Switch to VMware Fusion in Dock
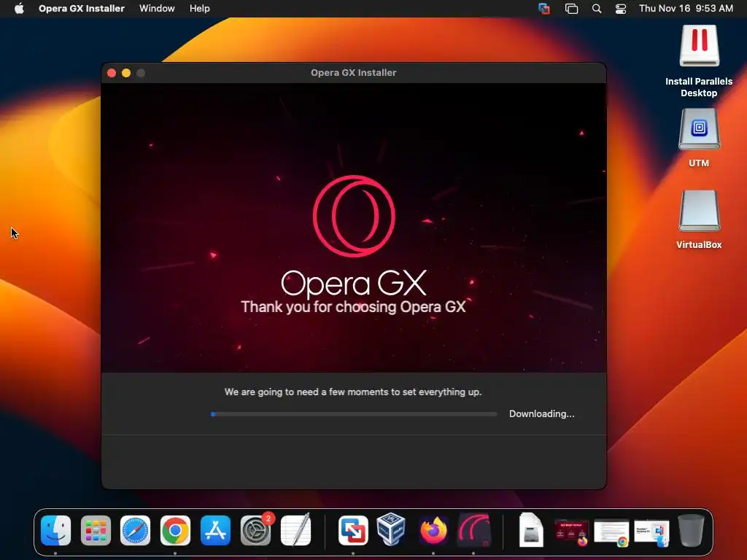Viewport: 747px width, 560px height. [x=353, y=530]
